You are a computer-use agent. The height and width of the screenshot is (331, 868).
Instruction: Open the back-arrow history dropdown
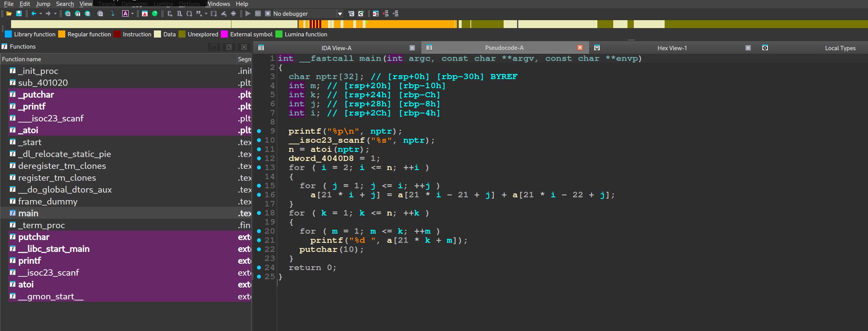tap(40, 13)
